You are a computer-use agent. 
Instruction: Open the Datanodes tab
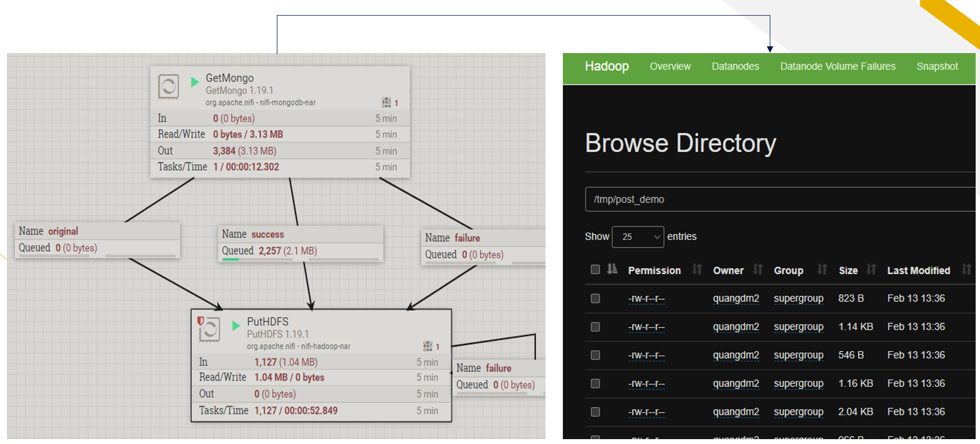pyautogui.click(x=735, y=67)
